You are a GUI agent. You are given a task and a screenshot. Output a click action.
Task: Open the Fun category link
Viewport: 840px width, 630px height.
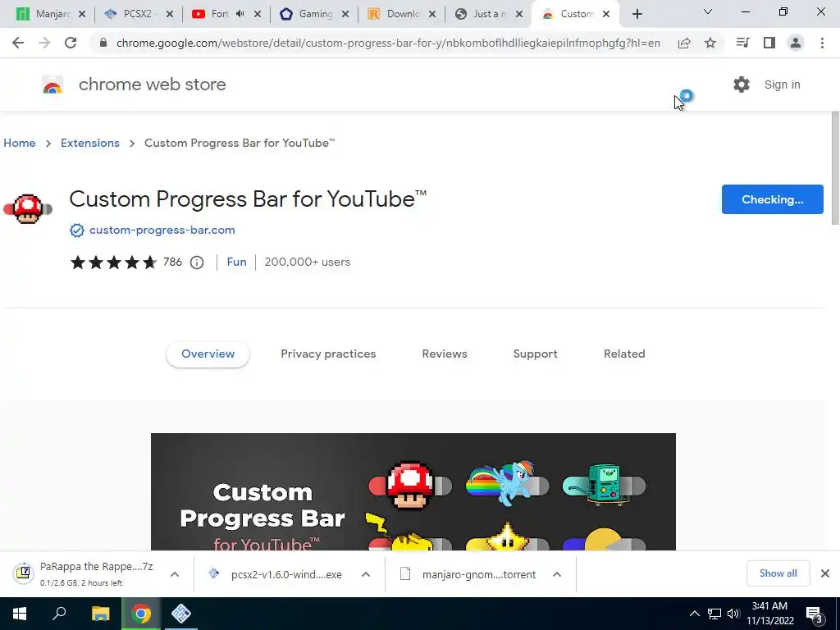(x=237, y=262)
